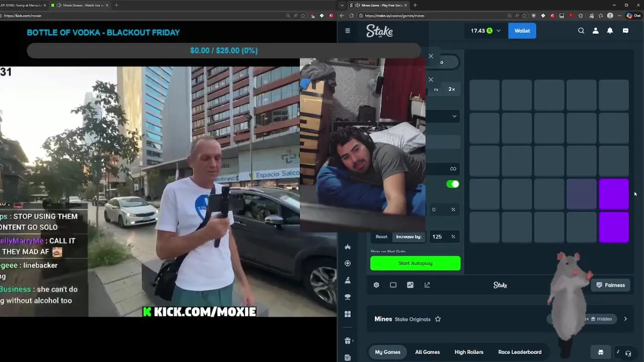Open the Stake browser three-dot menu
Screen dimensions: 644x362
click(620, 16)
